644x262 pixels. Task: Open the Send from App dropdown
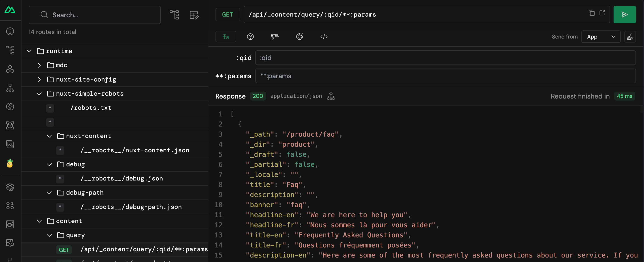pyautogui.click(x=601, y=37)
